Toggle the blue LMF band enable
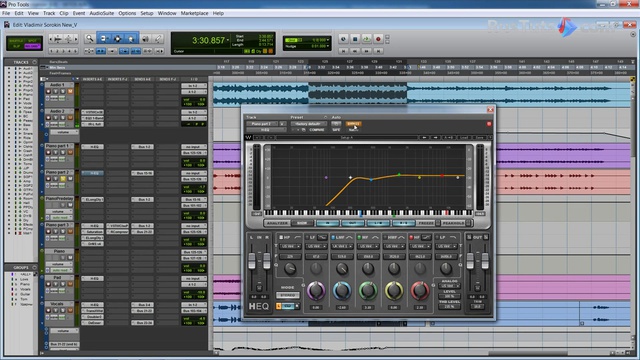This screenshot has width=640, height=360. click(x=333, y=237)
